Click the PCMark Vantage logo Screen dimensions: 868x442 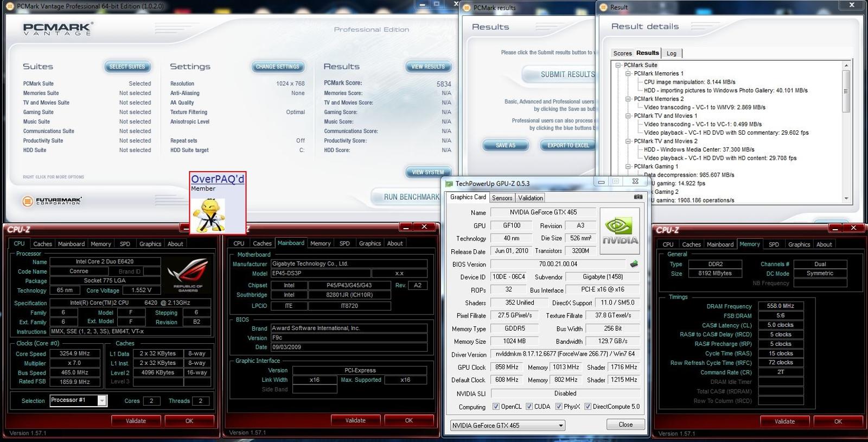58,29
